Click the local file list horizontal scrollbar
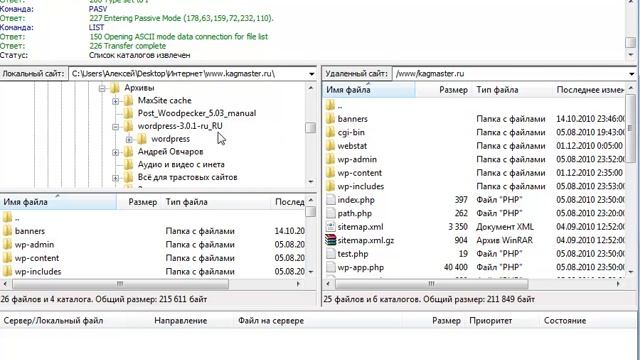The width and height of the screenshot is (640, 360). (120, 284)
